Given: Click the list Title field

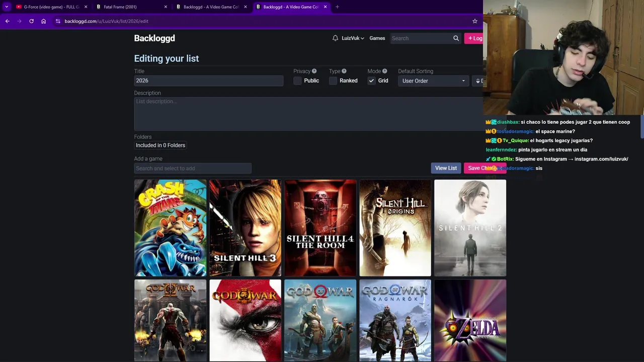Looking at the screenshot, I should click(209, 81).
